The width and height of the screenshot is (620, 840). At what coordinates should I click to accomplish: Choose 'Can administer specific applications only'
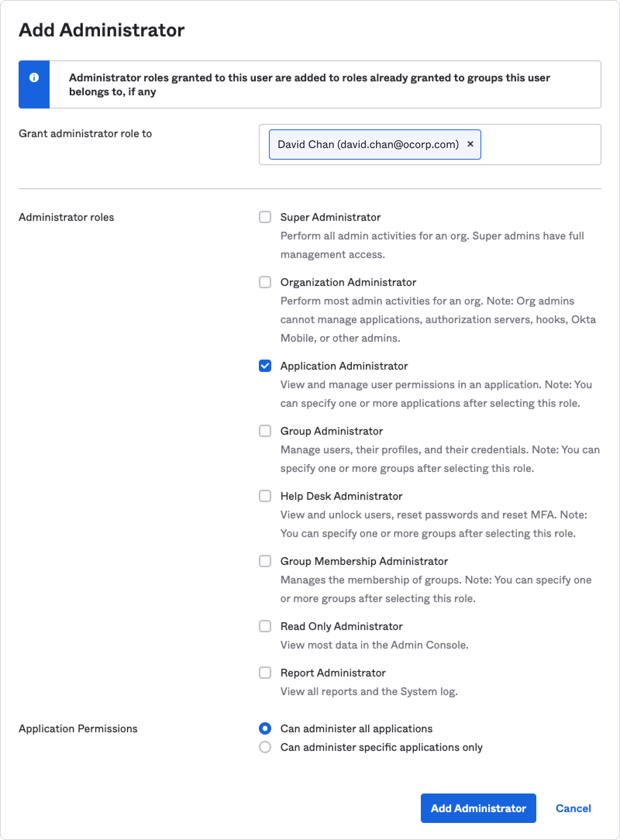pos(265,747)
